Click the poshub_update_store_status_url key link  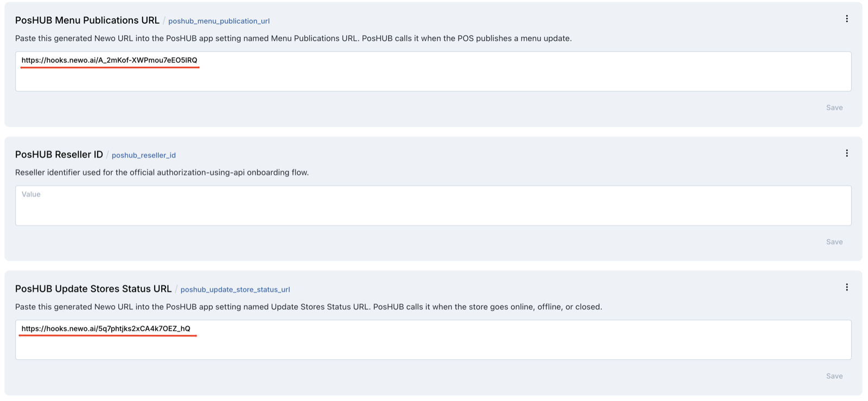pyautogui.click(x=235, y=289)
